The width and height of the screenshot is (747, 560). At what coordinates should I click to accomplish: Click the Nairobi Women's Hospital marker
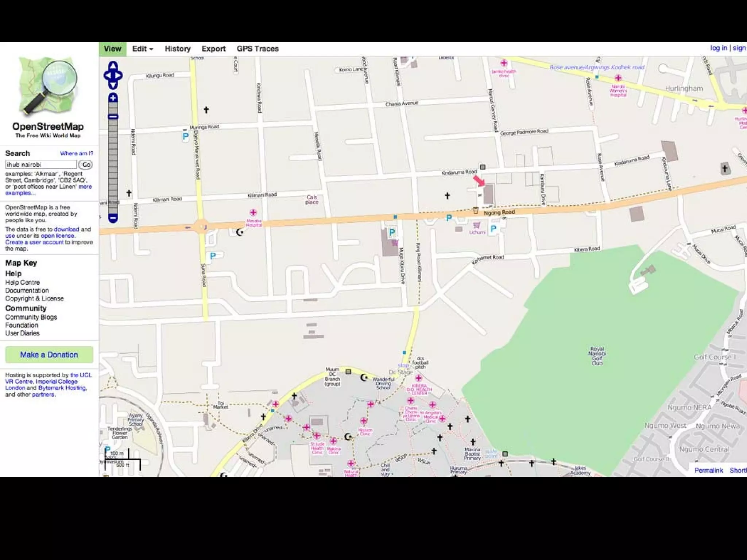[x=618, y=78]
